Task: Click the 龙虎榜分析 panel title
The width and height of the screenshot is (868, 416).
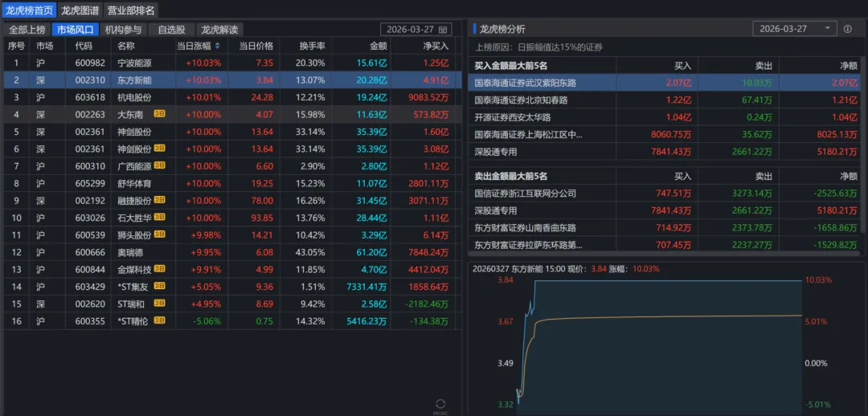Action: tap(502, 29)
